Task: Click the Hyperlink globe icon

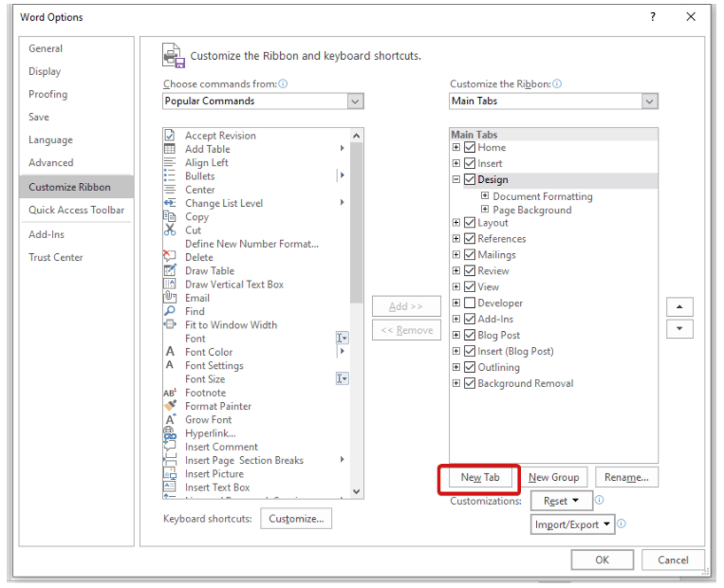Action: pos(170,432)
